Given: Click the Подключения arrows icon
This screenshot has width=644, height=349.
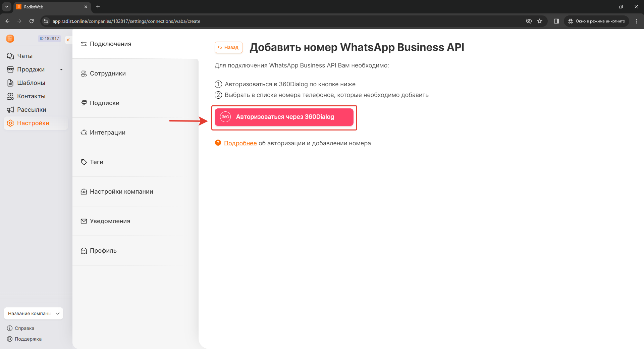Looking at the screenshot, I should (x=84, y=44).
